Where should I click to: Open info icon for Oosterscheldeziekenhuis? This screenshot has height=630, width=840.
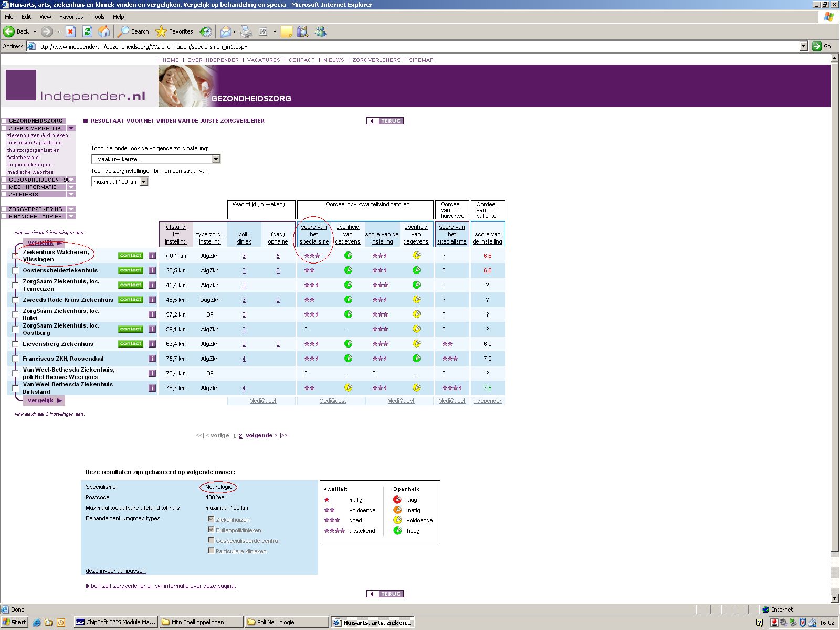[x=152, y=270]
